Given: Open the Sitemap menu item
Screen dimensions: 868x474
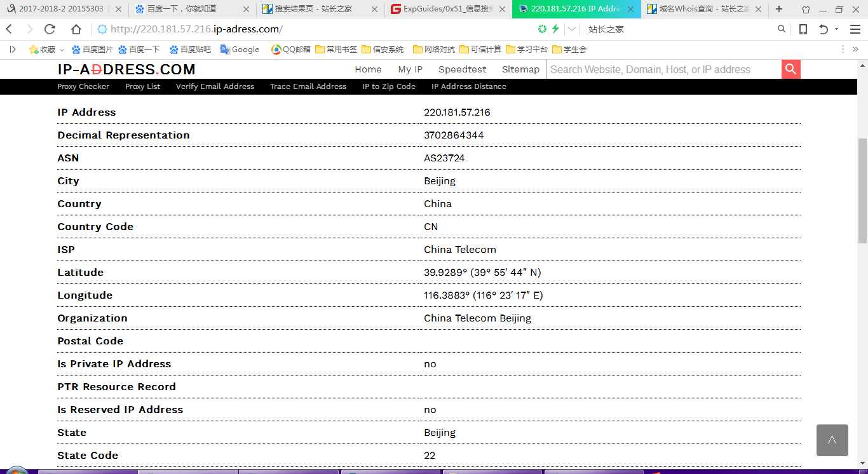Looking at the screenshot, I should 520,69.
